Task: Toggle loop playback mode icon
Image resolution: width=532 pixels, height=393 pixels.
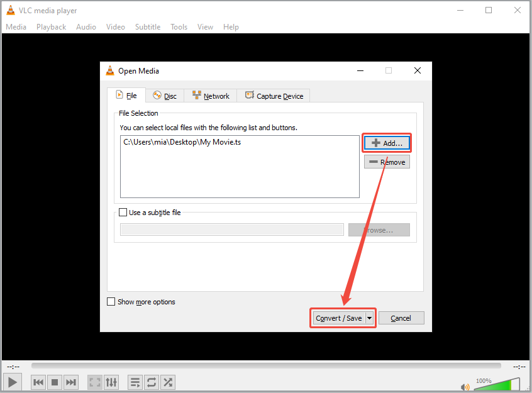Action: [152, 382]
